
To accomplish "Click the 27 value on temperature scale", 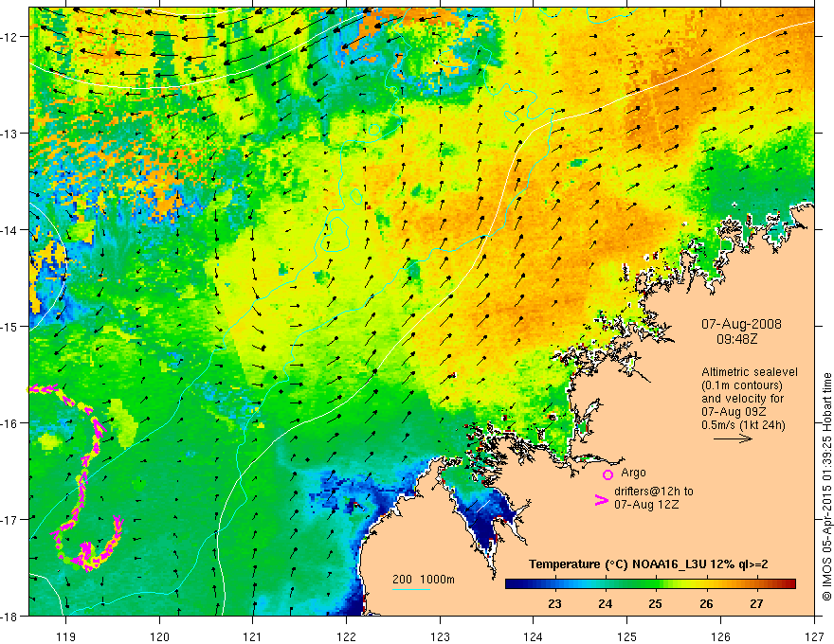I will (756, 603).
